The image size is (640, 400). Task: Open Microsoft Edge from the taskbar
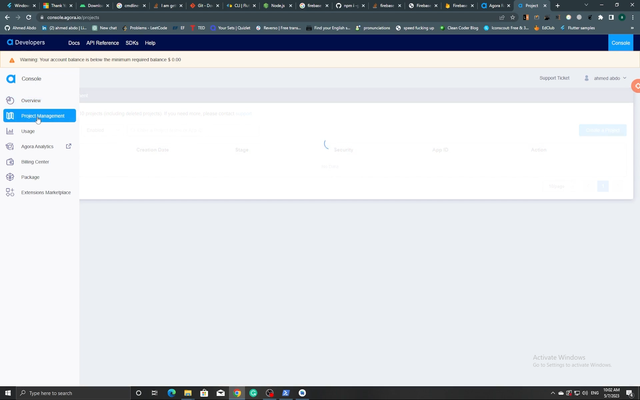171,393
